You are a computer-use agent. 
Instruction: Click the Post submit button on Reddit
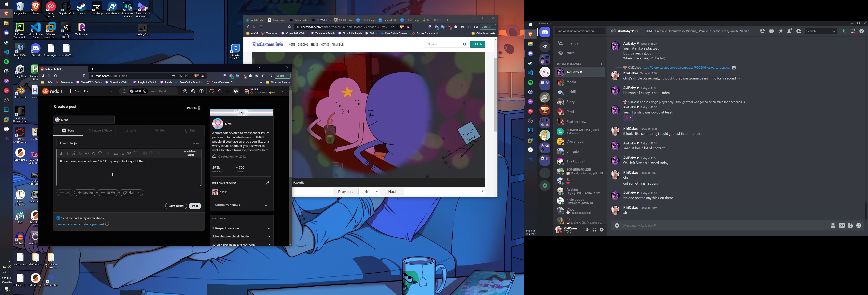pos(195,206)
